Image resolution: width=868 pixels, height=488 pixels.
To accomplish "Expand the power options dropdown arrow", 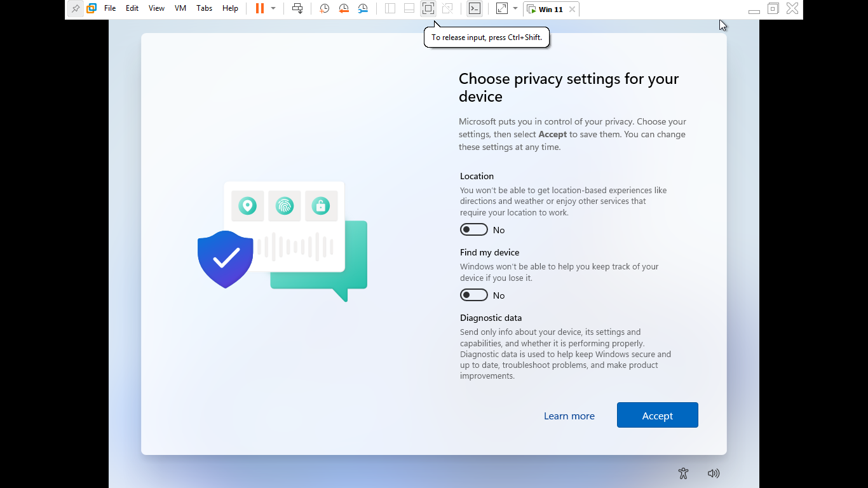I will point(273,9).
